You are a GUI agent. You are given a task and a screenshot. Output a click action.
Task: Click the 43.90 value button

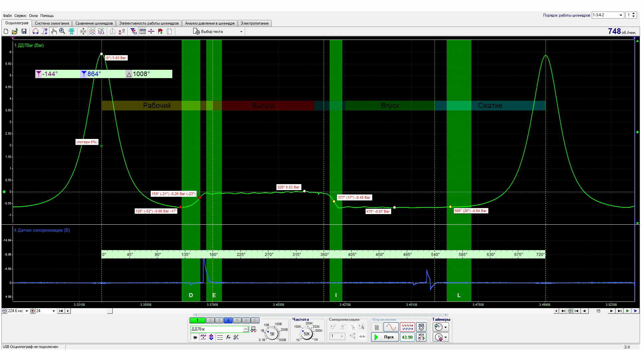[407, 337]
